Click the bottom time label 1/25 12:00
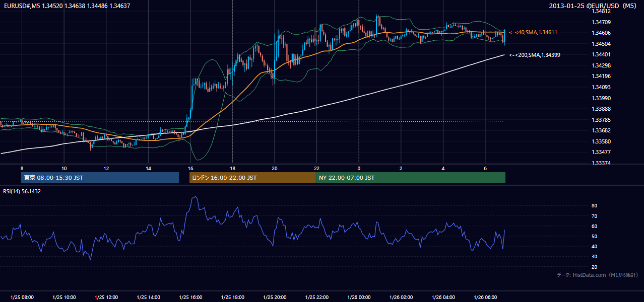The image size is (644, 302). (106, 297)
